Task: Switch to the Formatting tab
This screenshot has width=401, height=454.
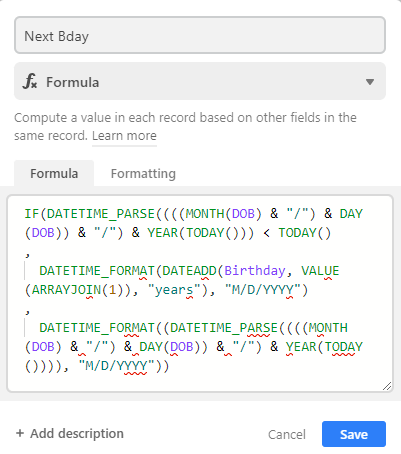Action: pyautogui.click(x=143, y=174)
